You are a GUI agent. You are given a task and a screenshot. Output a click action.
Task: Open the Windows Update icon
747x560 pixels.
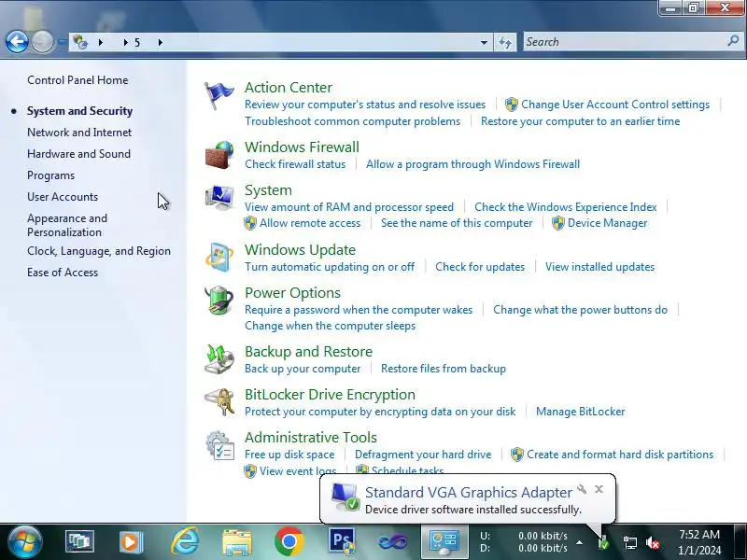pos(219,258)
